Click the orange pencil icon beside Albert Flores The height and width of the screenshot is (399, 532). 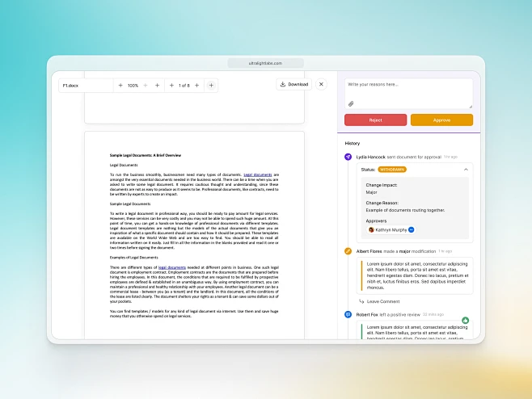(x=348, y=251)
